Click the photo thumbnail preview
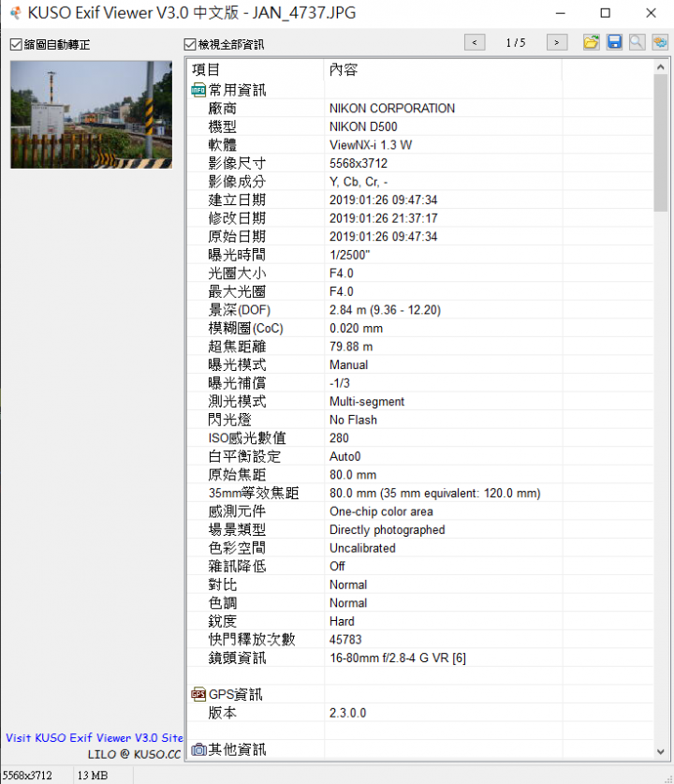Screen dimensions: 674x784 tap(92, 114)
